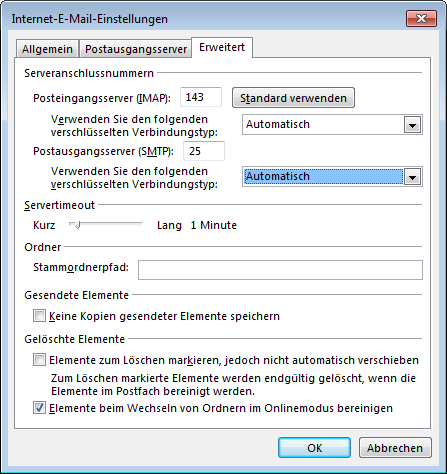
Task: Click the Gelöschte Elemente heading
Action: 74,339
